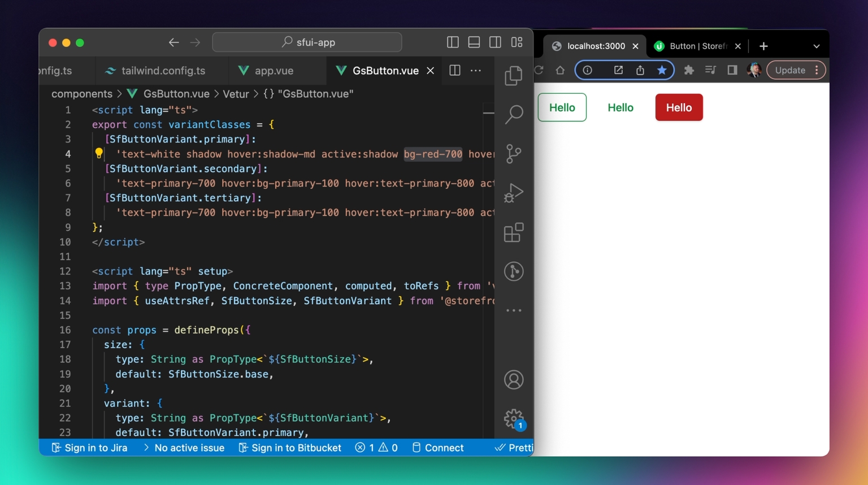The height and width of the screenshot is (485, 868).
Task: Reload the page in the browser
Action: click(539, 70)
